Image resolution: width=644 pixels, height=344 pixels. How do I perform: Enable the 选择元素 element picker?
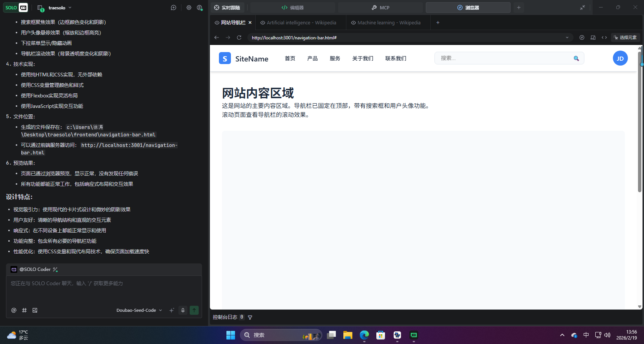tap(625, 37)
